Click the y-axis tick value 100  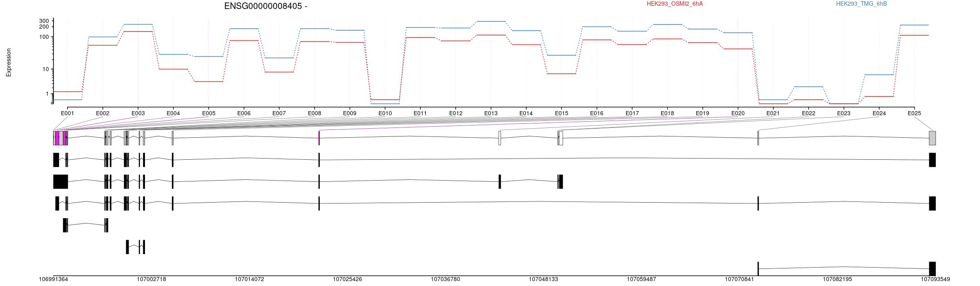pyautogui.click(x=44, y=37)
